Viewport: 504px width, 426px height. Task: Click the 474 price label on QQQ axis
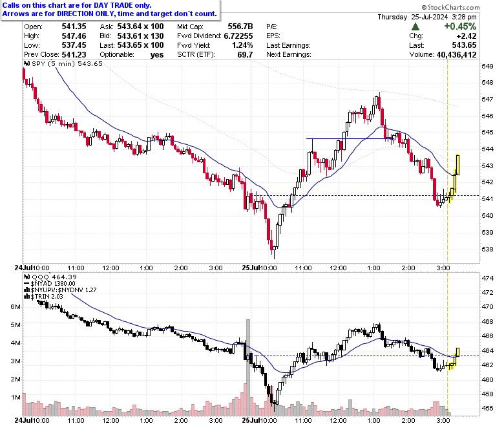coord(487,278)
